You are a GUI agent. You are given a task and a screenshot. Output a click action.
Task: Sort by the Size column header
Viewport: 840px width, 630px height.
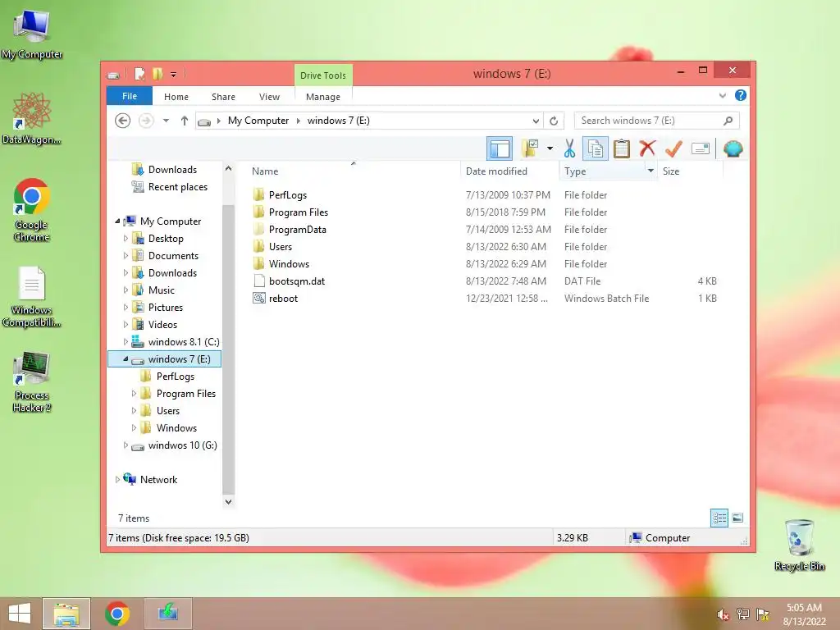click(671, 171)
